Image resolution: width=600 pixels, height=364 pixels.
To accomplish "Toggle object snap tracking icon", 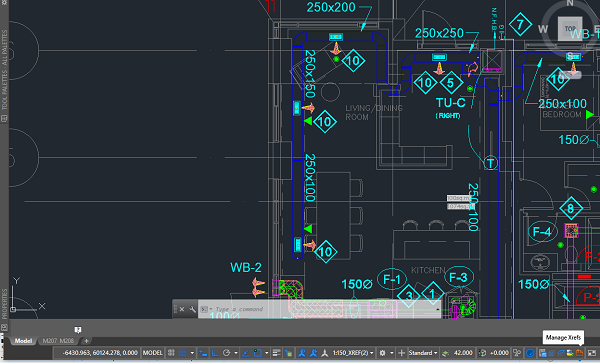I will tap(246, 353).
